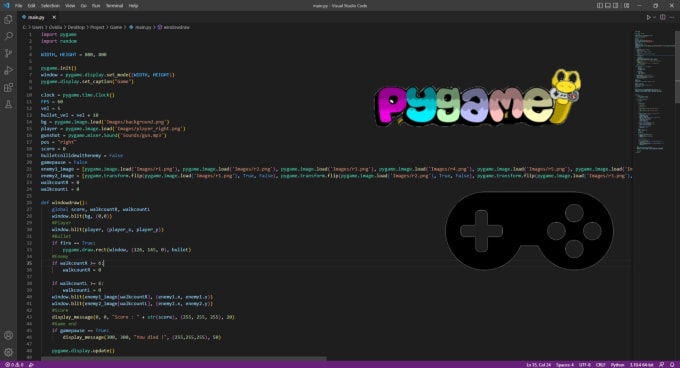The image size is (680, 368).
Task: Open the Extensions view
Action: (x=8, y=87)
